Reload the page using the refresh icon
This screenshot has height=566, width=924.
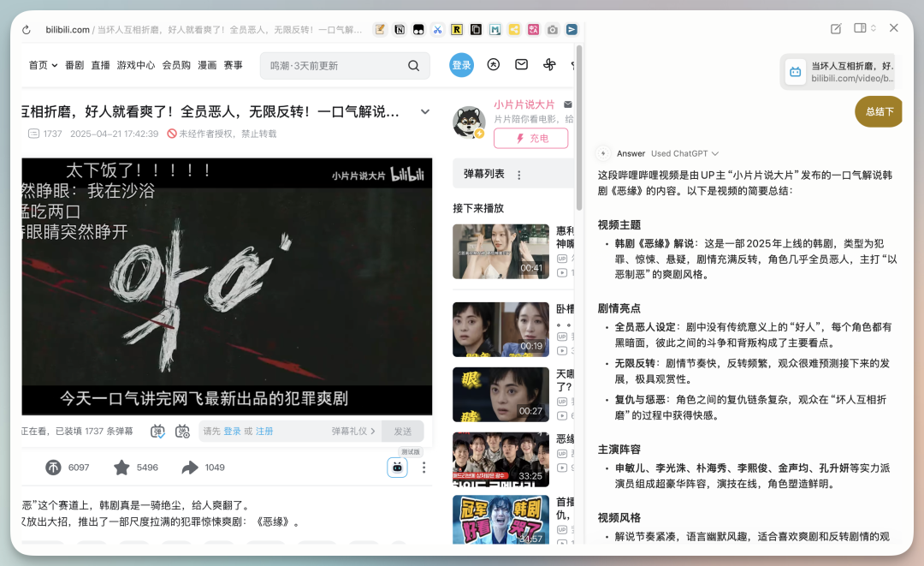click(27, 30)
